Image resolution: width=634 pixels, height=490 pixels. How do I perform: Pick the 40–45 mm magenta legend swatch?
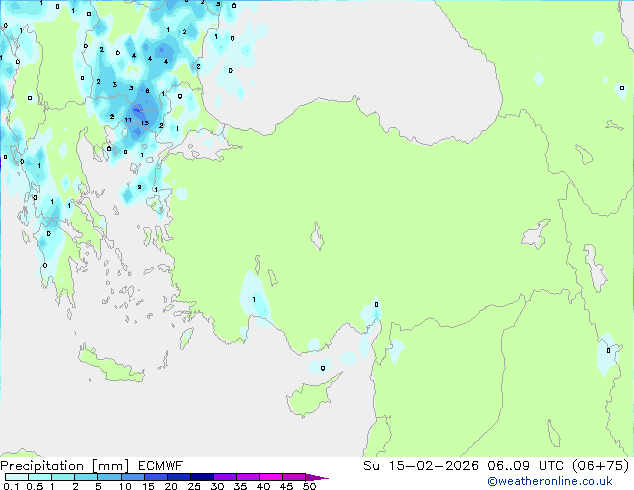(271, 477)
